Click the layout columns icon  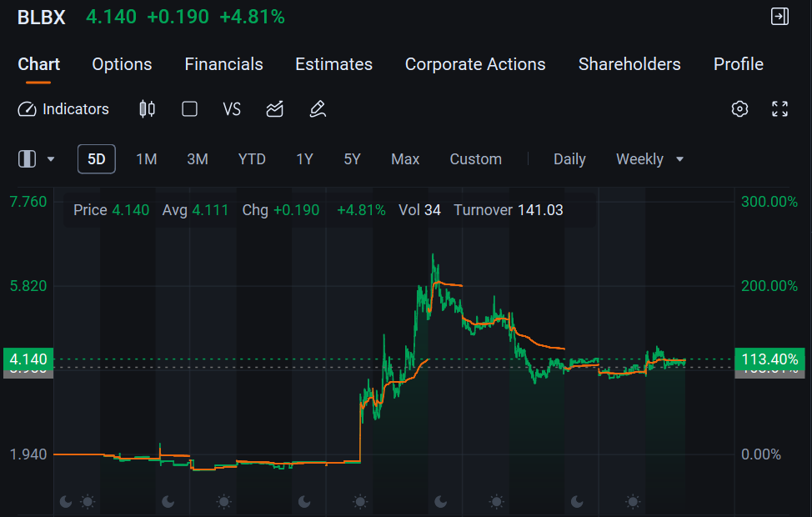(x=27, y=159)
